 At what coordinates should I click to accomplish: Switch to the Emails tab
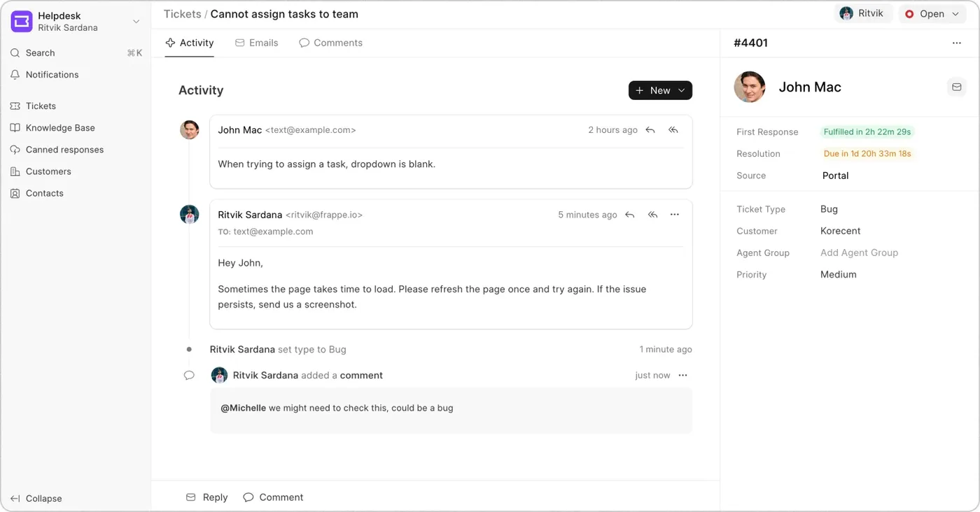[x=257, y=43]
